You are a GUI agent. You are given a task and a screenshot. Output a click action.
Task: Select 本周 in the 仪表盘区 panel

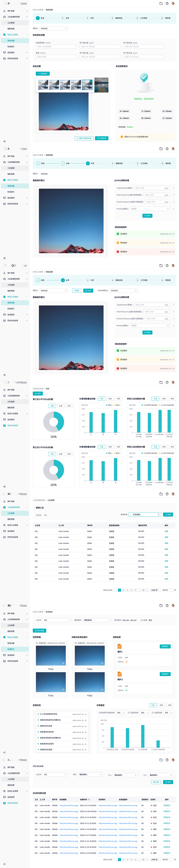click(x=161, y=705)
